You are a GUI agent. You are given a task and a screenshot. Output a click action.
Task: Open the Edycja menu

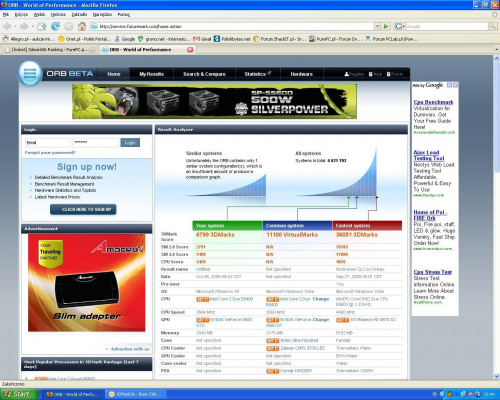click(x=21, y=15)
